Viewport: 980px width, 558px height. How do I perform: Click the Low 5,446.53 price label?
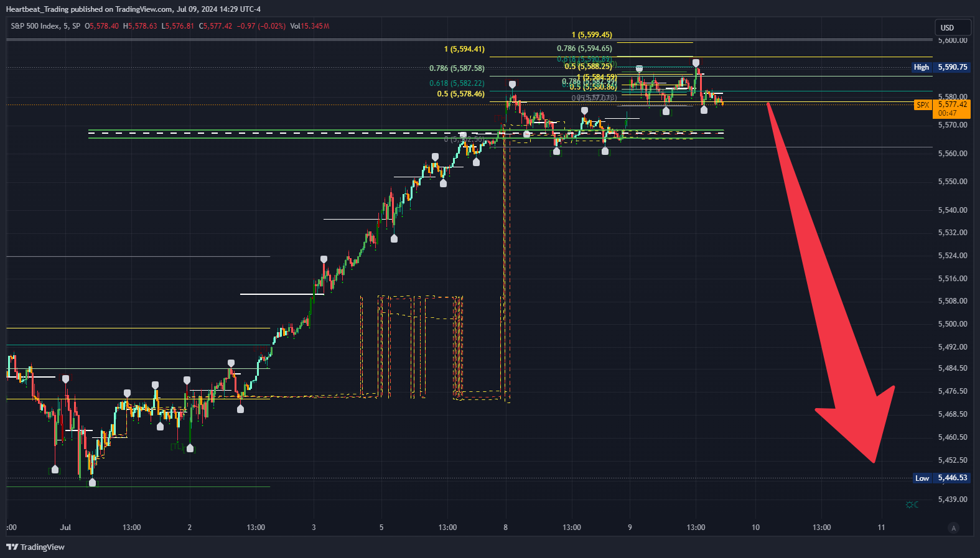(x=941, y=478)
